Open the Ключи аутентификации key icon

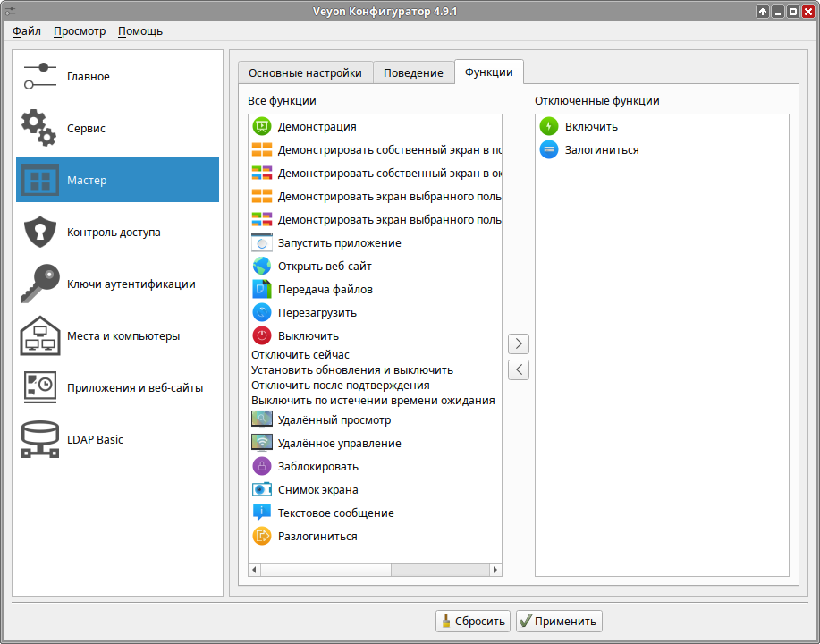(39, 284)
